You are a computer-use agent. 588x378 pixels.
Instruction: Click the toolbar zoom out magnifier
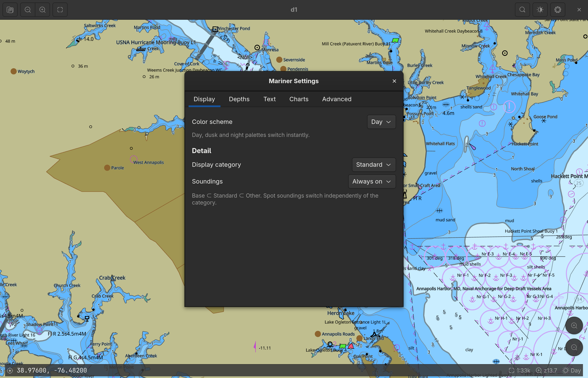coord(28,10)
